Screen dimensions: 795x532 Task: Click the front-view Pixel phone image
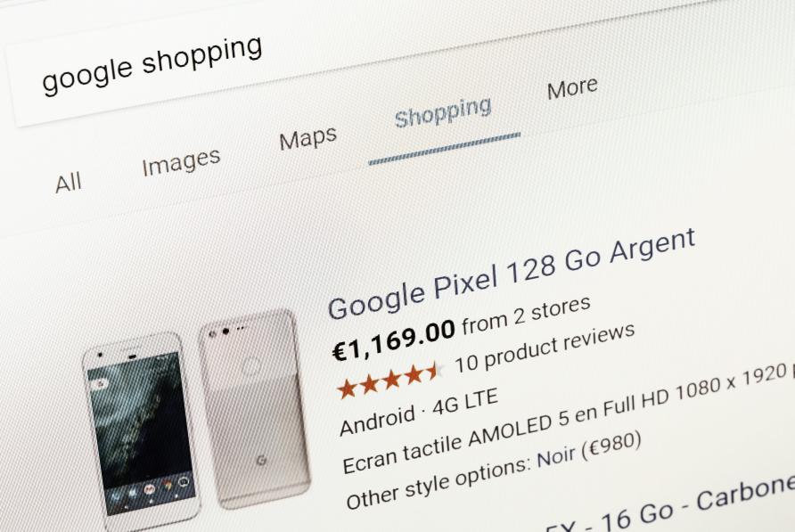pyautogui.click(x=141, y=430)
